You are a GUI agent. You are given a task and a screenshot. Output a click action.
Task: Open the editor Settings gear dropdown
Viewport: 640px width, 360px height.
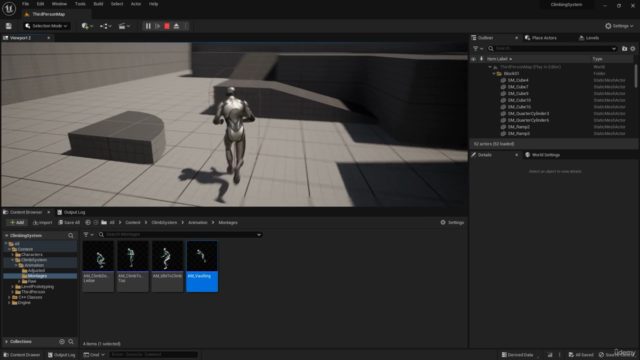pos(619,26)
